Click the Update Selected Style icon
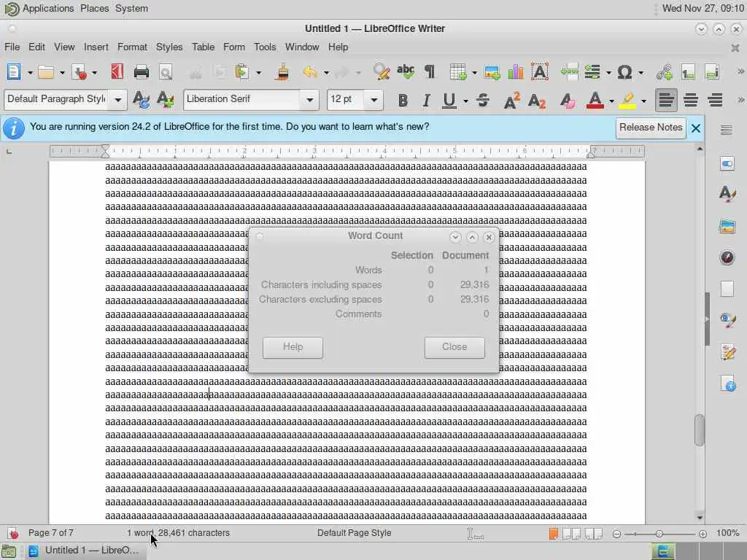Image resolution: width=747 pixels, height=560 pixels. (x=141, y=99)
